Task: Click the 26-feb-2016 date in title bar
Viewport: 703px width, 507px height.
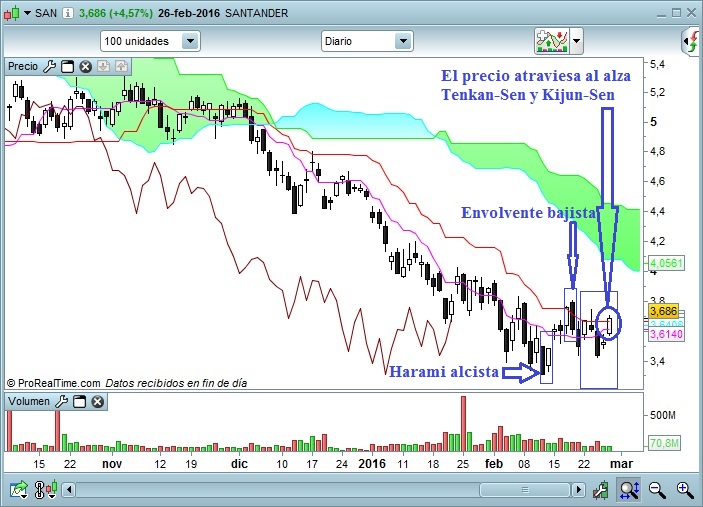Action: (189, 13)
